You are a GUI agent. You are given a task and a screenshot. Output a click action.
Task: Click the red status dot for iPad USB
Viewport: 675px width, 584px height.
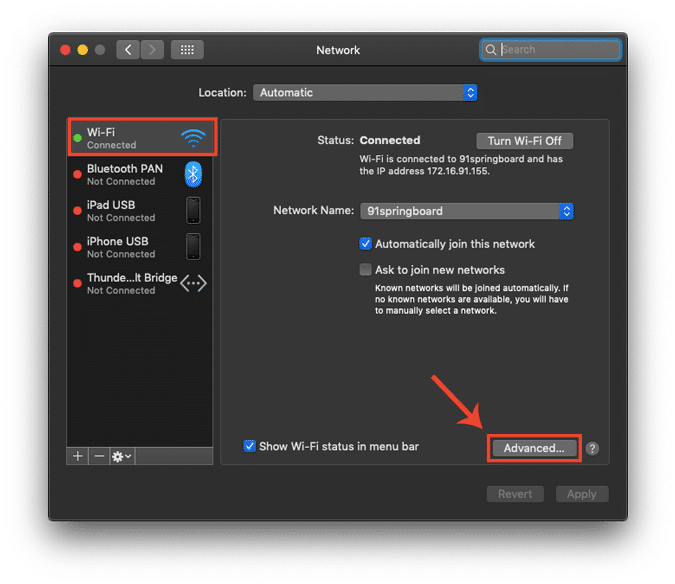coord(77,210)
